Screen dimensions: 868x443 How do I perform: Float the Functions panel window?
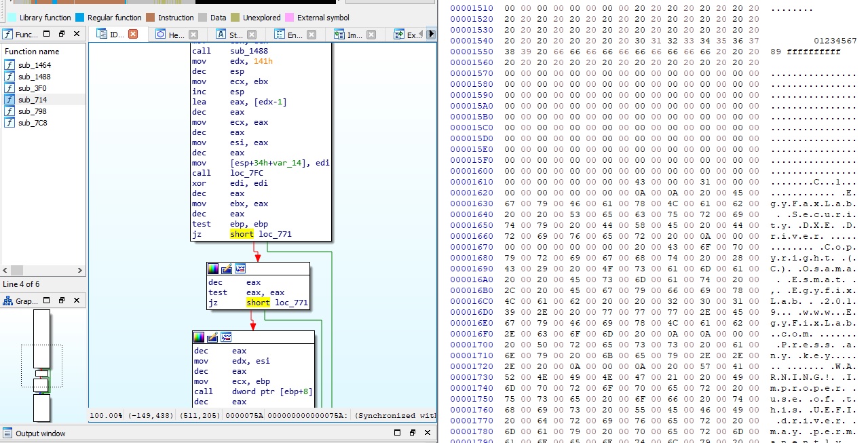[62, 34]
